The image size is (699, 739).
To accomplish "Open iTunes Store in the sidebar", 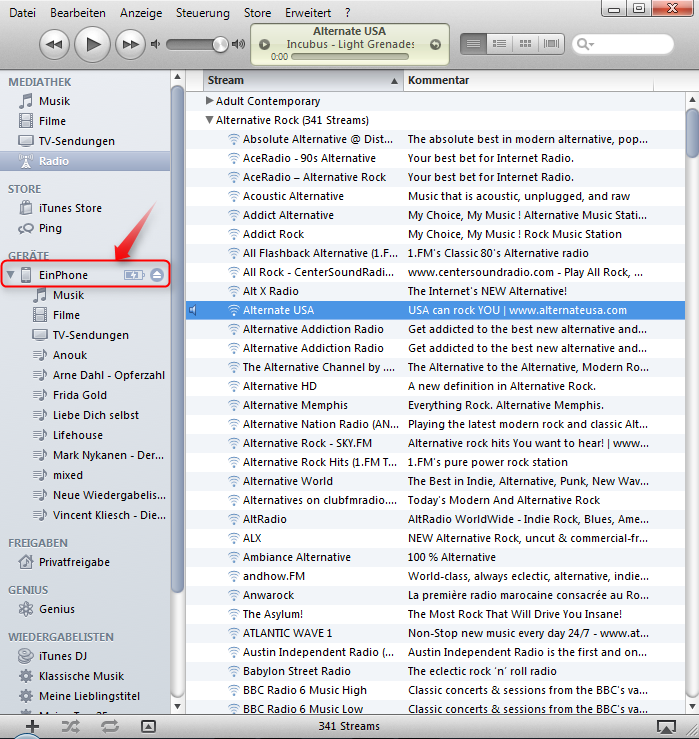I will pos(70,208).
